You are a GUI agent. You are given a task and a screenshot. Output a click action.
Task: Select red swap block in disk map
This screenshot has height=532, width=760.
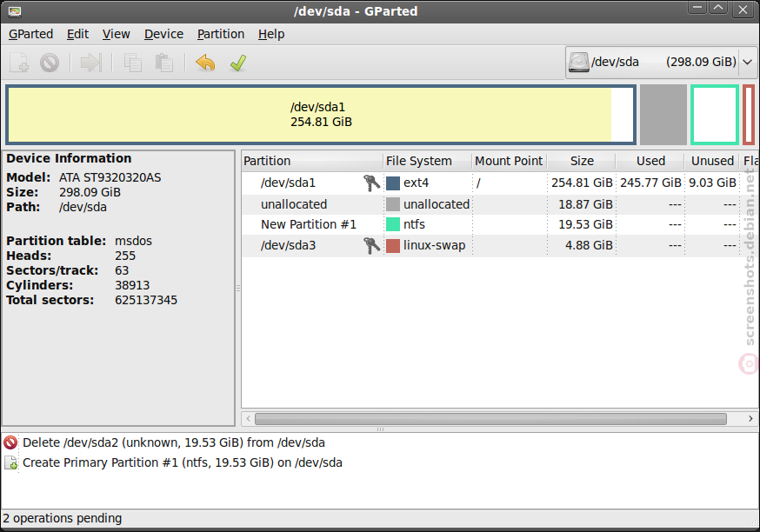[x=749, y=115]
